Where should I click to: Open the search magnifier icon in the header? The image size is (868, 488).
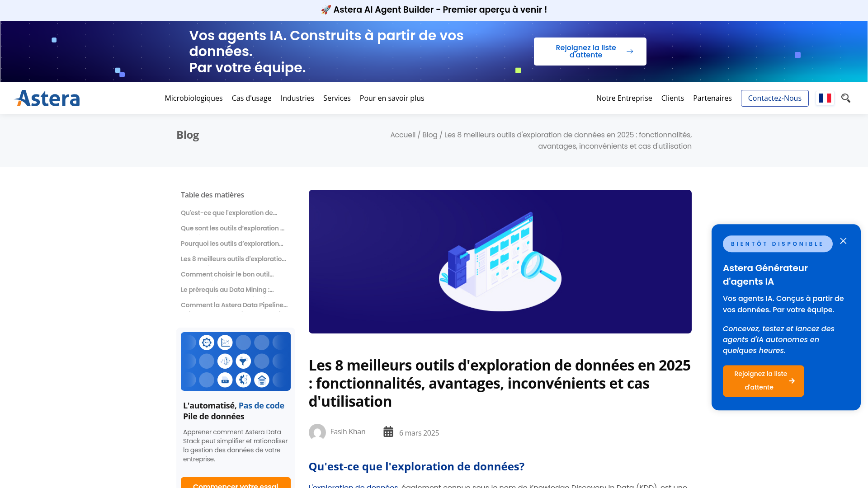tap(846, 98)
